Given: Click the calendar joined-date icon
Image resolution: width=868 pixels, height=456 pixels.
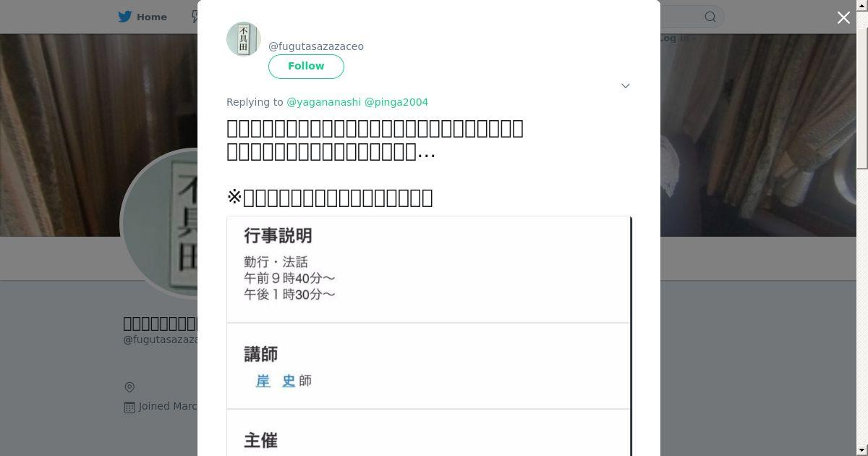Looking at the screenshot, I should [129, 408].
